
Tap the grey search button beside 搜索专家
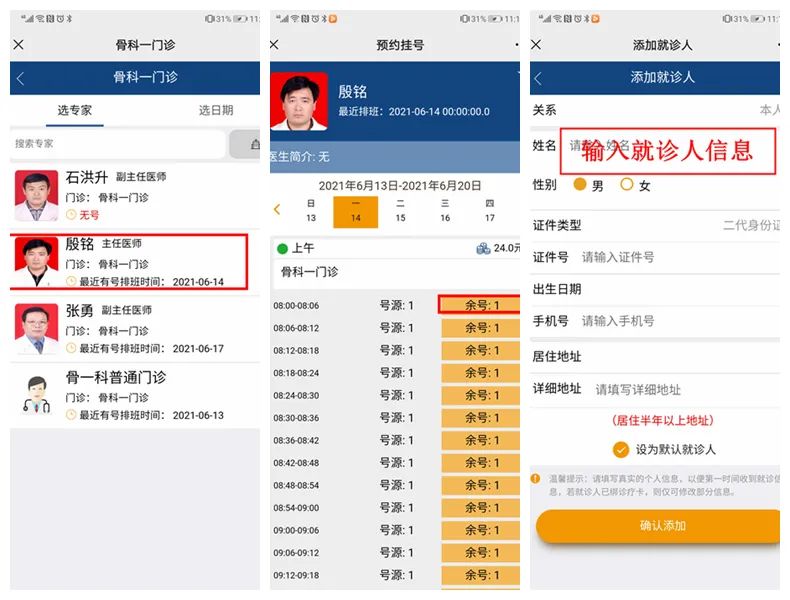coord(245,144)
